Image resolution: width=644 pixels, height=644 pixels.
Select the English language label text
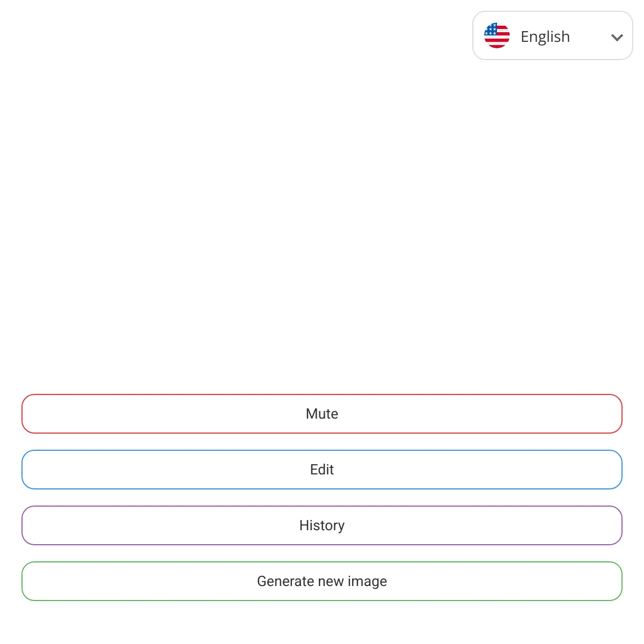pos(545,36)
